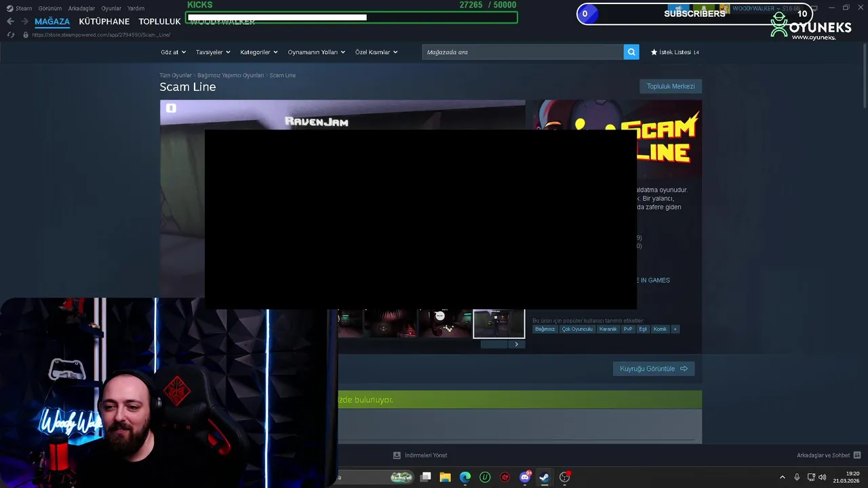Open the Arkadaşlar ve Sohbet friends icon
868x488 pixels.
[x=857, y=455]
